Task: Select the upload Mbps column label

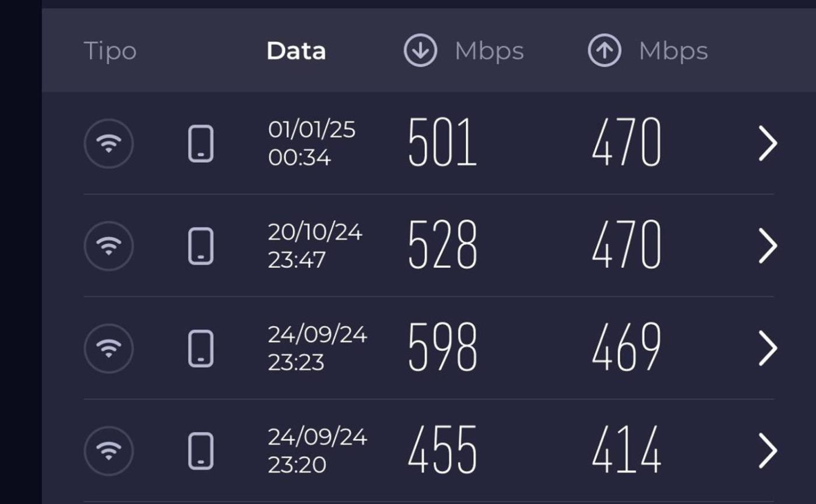Action: [673, 51]
